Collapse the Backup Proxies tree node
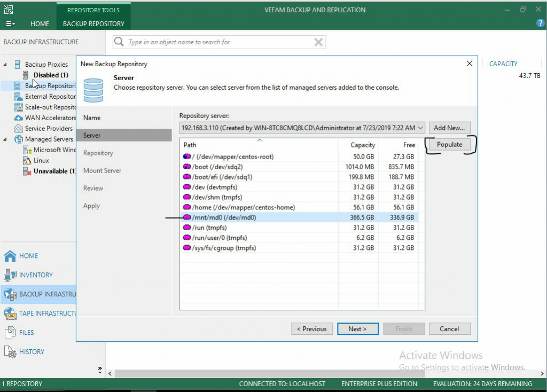The width and height of the screenshot is (547, 392). [x=5, y=65]
